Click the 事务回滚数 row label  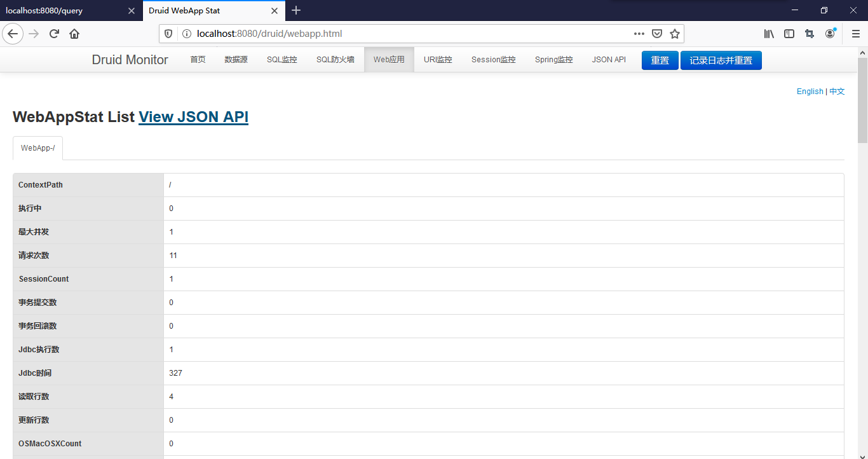click(37, 326)
